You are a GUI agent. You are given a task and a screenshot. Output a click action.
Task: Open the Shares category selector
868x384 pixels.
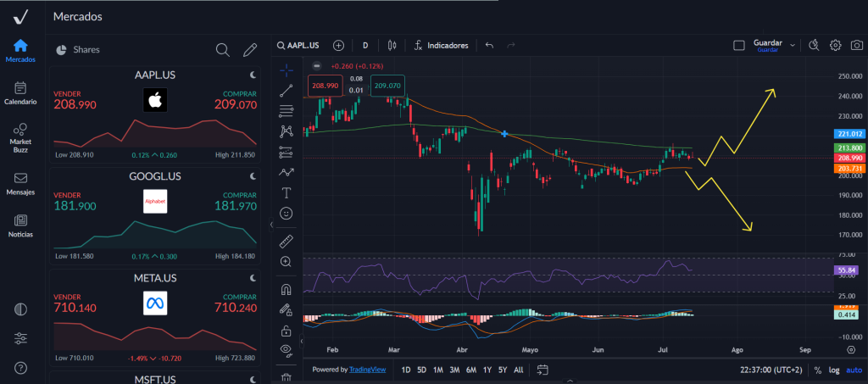[78, 50]
